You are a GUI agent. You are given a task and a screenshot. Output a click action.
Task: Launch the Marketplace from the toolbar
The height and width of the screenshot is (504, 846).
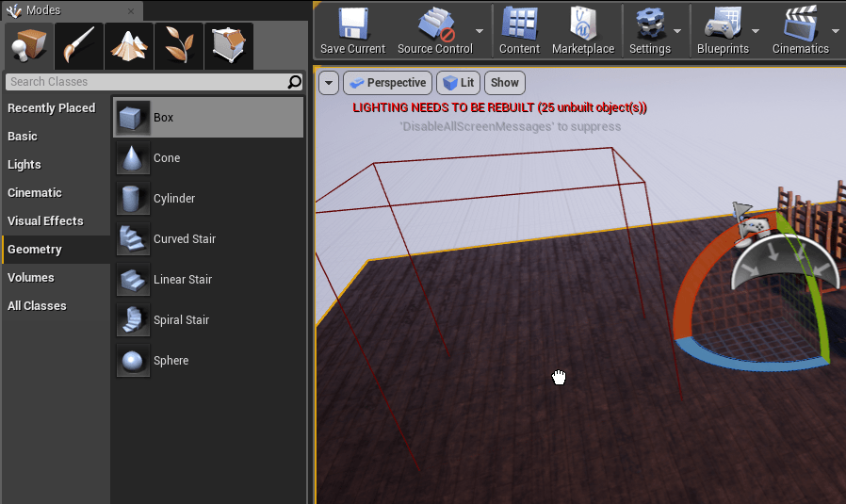pyautogui.click(x=582, y=31)
